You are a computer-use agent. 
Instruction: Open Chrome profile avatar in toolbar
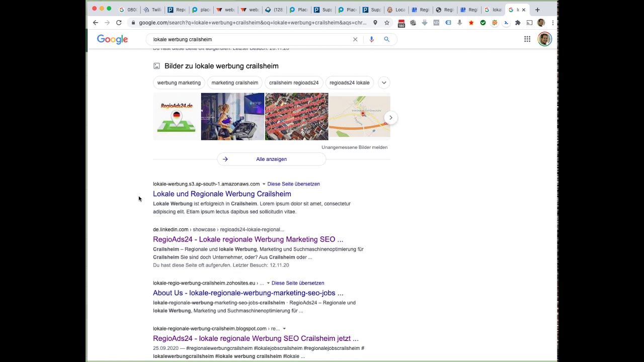pyautogui.click(x=541, y=23)
